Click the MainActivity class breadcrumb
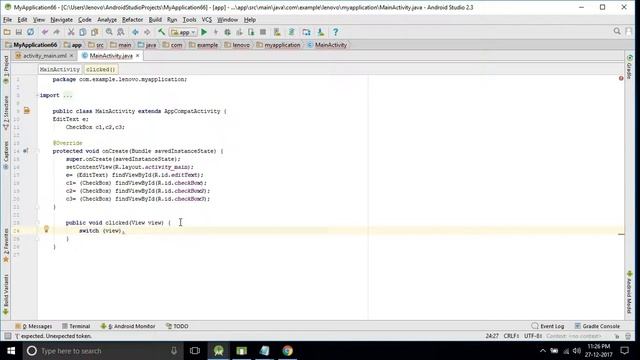Image resolution: width=640 pixels, height=360 pixels. coord(327,45)
